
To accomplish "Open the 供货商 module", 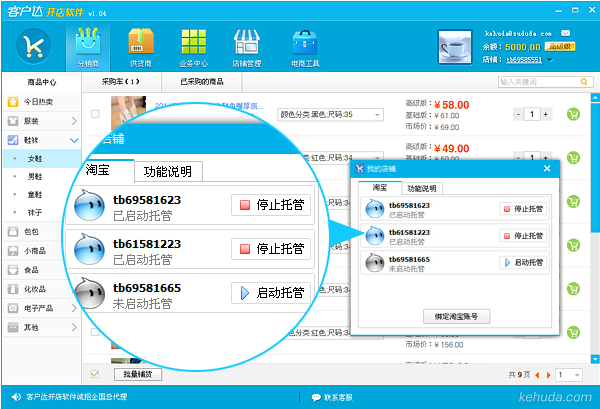I will (x=141, y=47).
